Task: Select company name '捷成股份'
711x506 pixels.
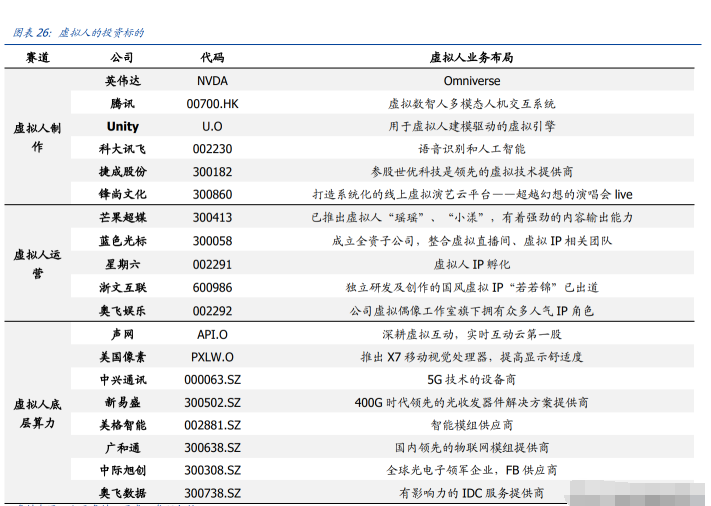Action: (x=122, y=171)
